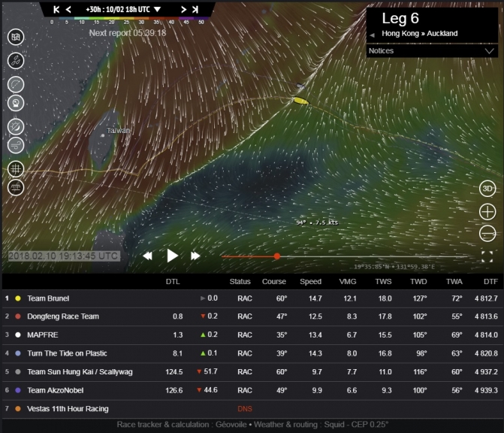The height and width of the screenshot is (433, 504).
Task: Click AkzoNobel DTL change 44.6
Action: 207,390
